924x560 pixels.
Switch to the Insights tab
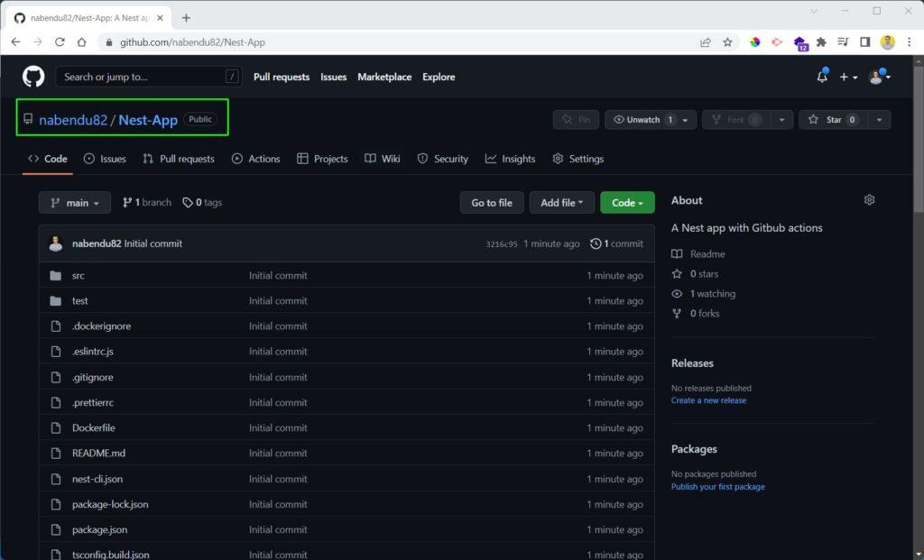pyautogui.click(x=511, y=159)
